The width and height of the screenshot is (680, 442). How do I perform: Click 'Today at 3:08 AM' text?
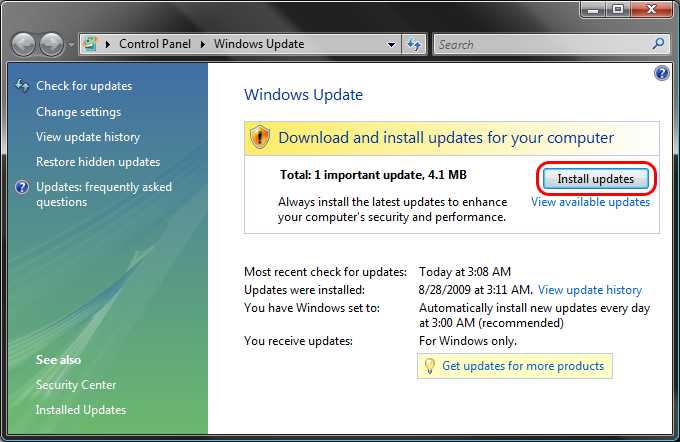[465, 272]
